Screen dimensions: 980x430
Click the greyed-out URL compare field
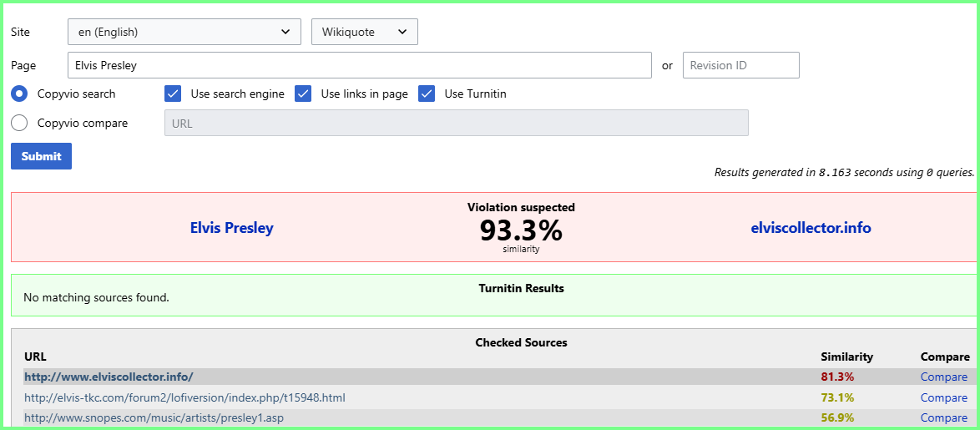(x=457, y=123)
